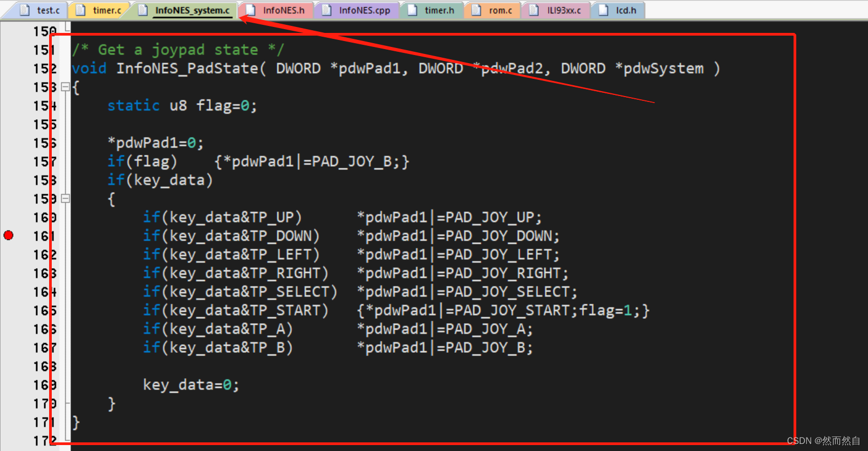Click 'if(key_data&TP_DOWN)' condition
This screenshot has width=868, height=451.
point(231,236)
